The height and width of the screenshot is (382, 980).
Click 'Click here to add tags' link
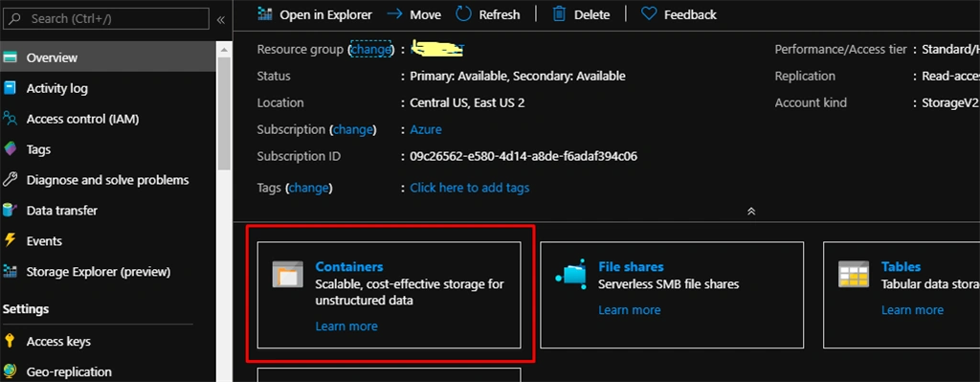pyautogui.click(x=469, y=188)
